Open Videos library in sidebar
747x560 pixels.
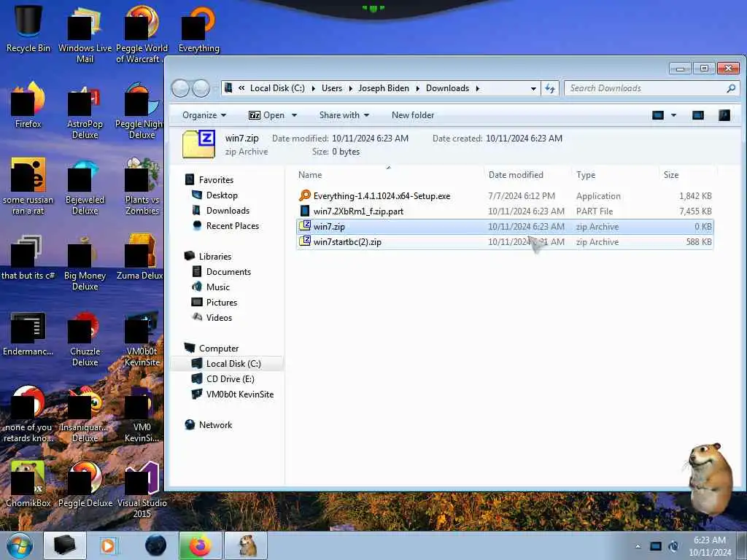(219, 318)
